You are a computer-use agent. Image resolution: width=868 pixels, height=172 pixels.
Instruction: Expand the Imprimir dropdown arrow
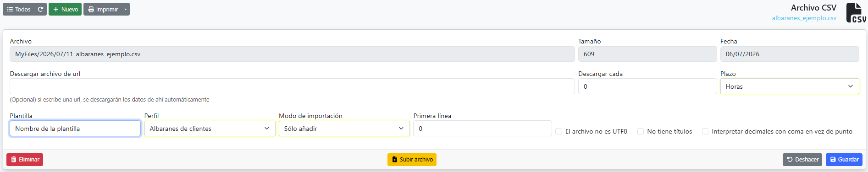(x=126, y=9)
